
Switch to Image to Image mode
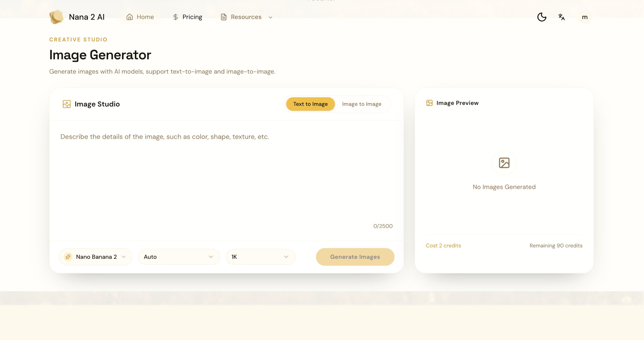point(361,104)
